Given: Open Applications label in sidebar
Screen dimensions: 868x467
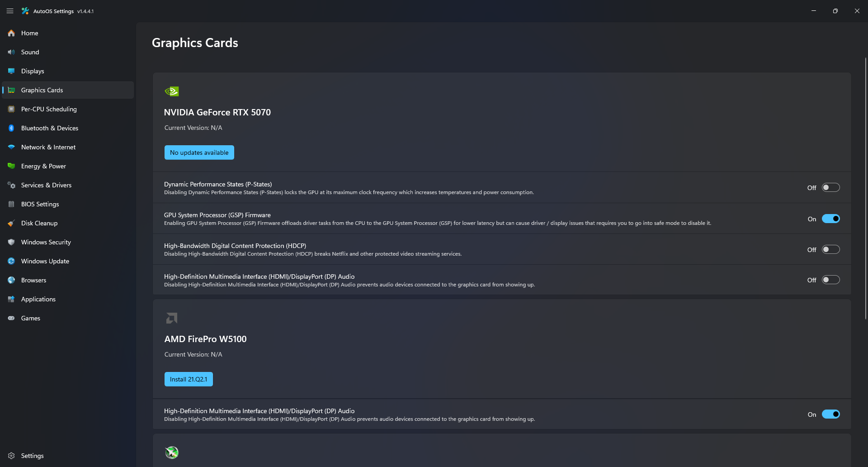Looking at the screenshot, I should tap(38, 299).
